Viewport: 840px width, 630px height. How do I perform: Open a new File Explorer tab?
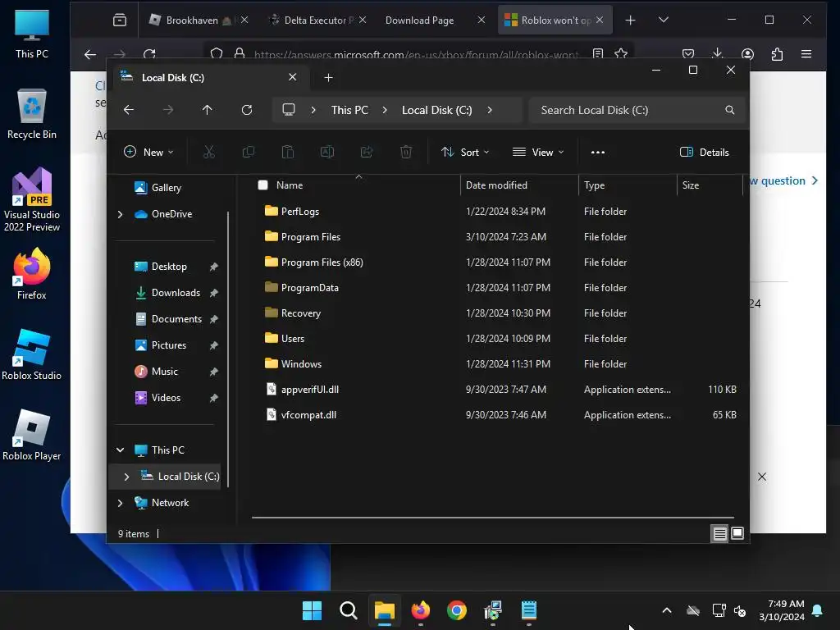(328, 78)
